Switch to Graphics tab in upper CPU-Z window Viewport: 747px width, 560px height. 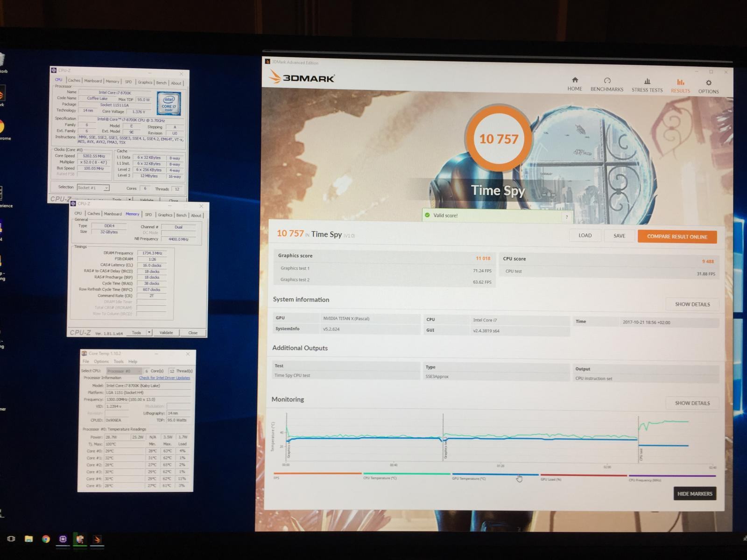coord(145,82)
